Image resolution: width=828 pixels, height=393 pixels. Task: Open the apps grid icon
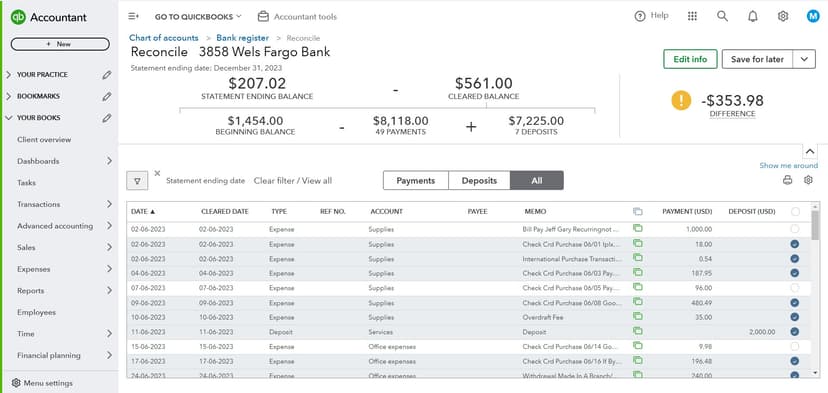(692, 16)
